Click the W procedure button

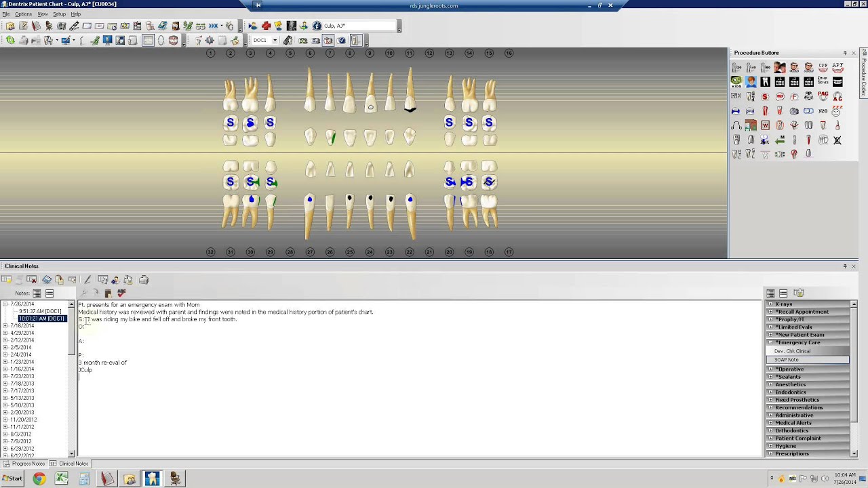coord(765,125)
